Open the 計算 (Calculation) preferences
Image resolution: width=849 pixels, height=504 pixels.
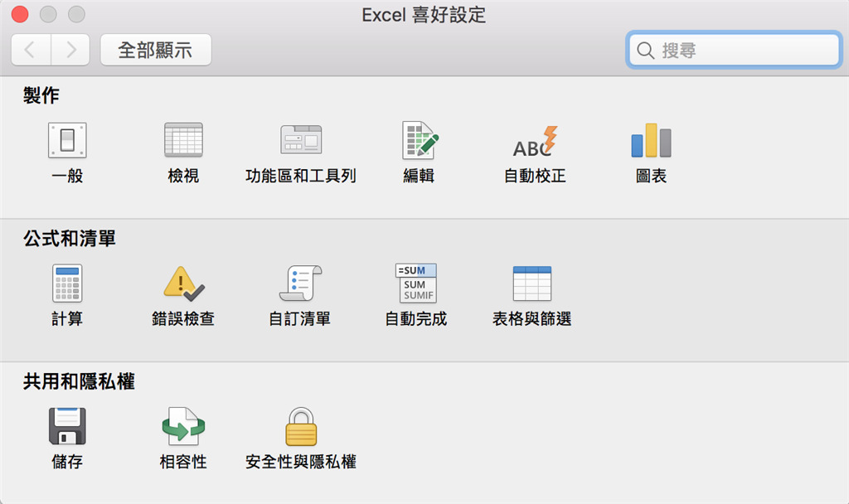click(x=67, y=296)
